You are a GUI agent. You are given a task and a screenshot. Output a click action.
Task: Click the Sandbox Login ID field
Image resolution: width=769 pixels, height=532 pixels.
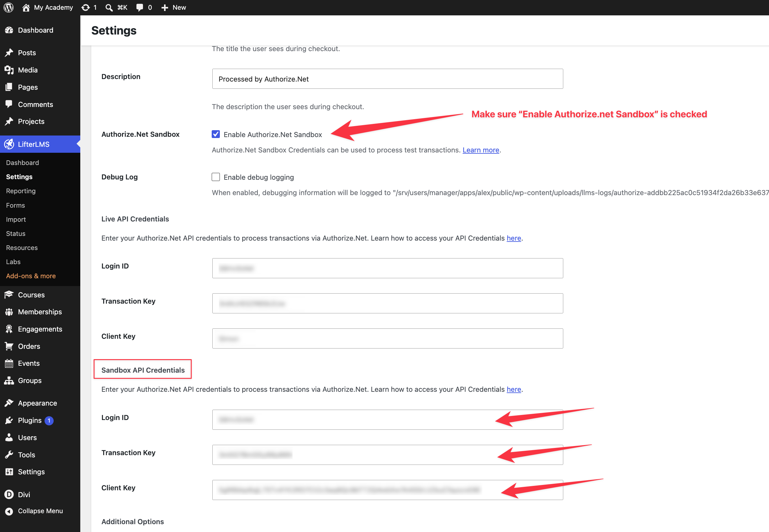pyautogui.click(x=387, y=419)
